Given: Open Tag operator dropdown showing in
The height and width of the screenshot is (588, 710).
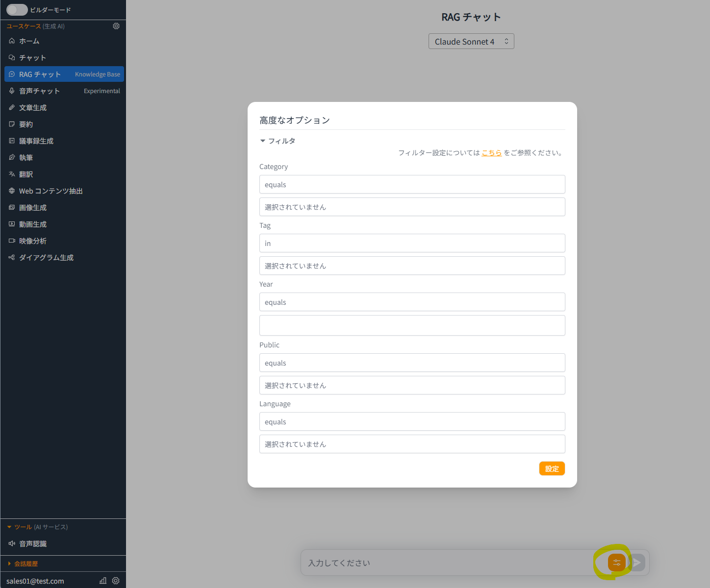Looking at the screenshot, I should coord(412,244).
